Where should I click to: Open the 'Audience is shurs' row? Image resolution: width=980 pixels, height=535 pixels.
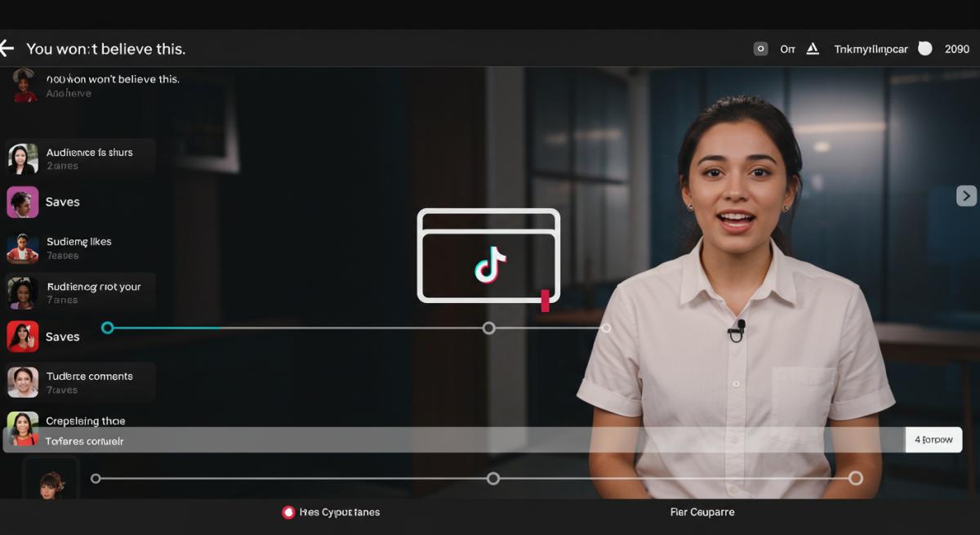[x=81, y=158]
